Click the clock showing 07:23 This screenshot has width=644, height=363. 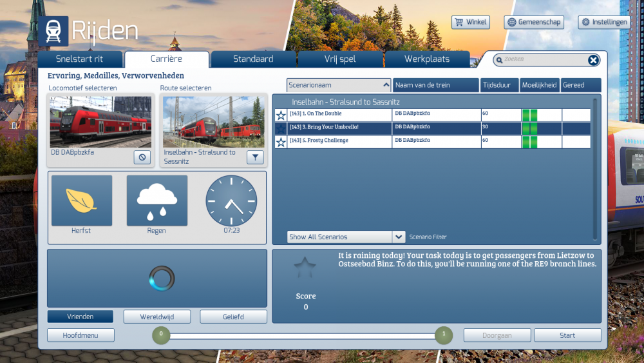pyautogui.click(x=231, y=201)
